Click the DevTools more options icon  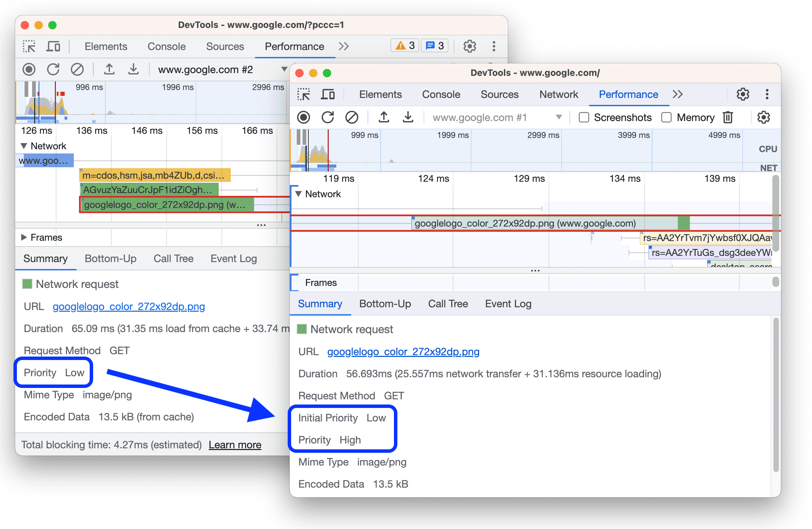tap(767, 94)
